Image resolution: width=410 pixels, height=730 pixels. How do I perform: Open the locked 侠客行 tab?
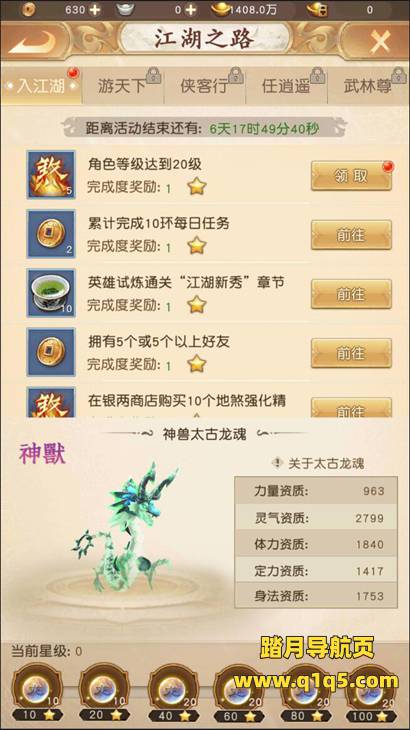[x=205, y=86]
